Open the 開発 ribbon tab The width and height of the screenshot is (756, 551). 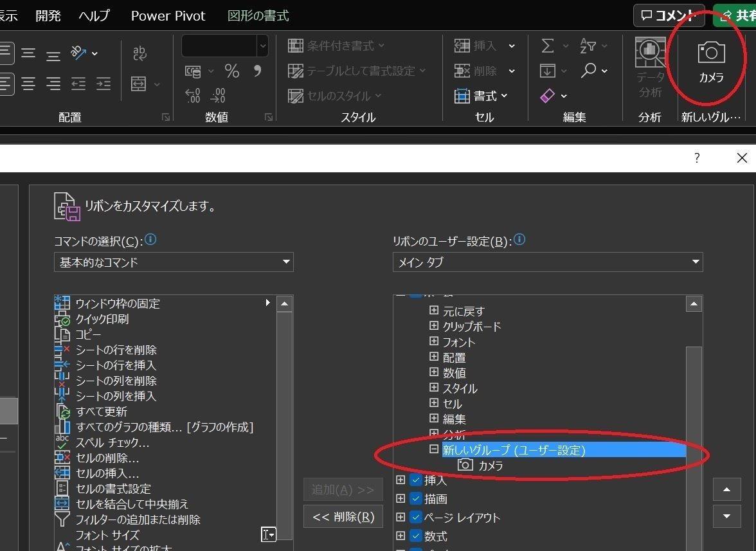48,15
